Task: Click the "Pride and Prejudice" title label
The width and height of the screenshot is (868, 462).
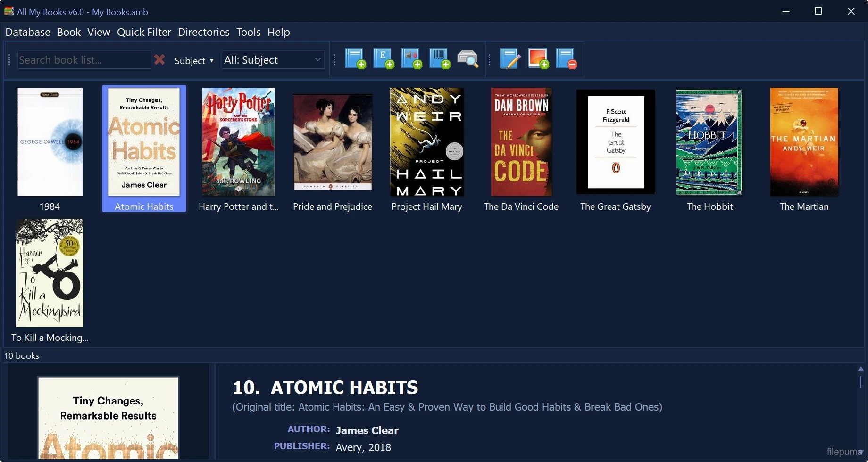Action: tap(333, 206)
